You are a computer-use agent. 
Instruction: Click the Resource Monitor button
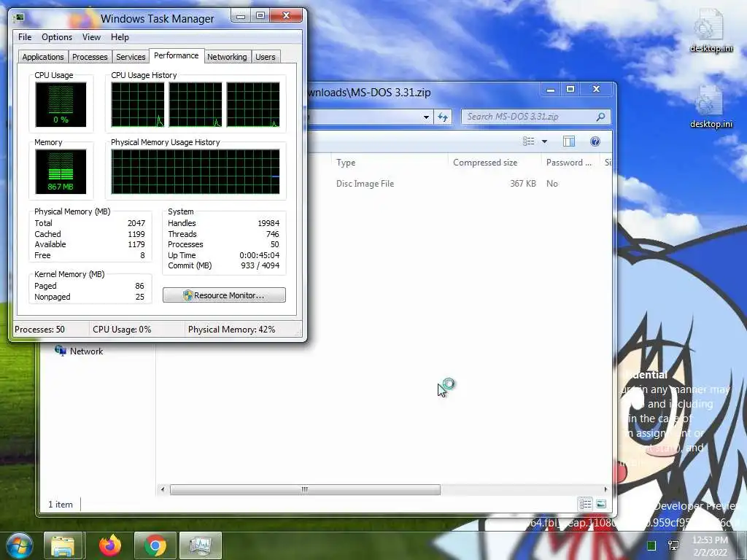pos(224,295)
